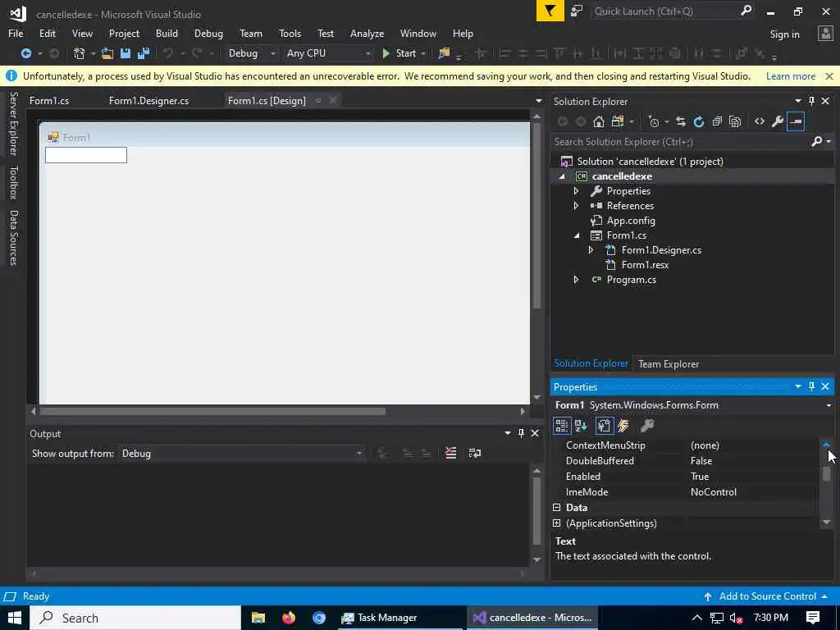Click the Refresh icon in Solution Explorer

coord(699,121)
